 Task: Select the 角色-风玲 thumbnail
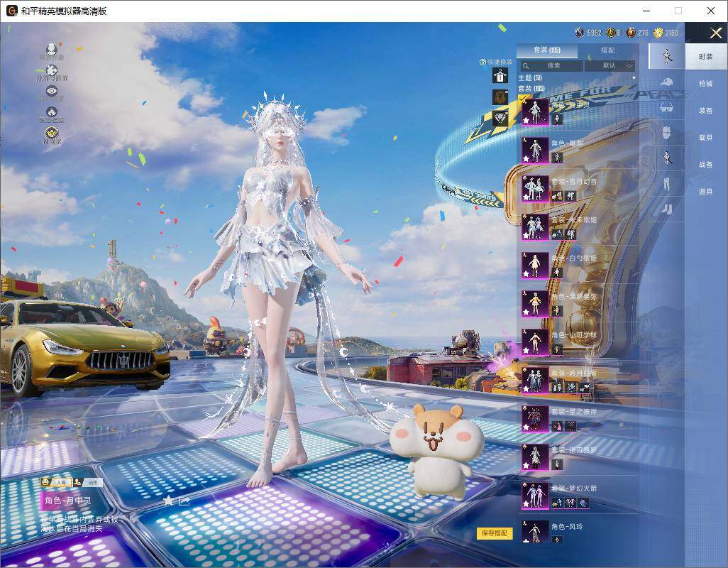(535, 532)
